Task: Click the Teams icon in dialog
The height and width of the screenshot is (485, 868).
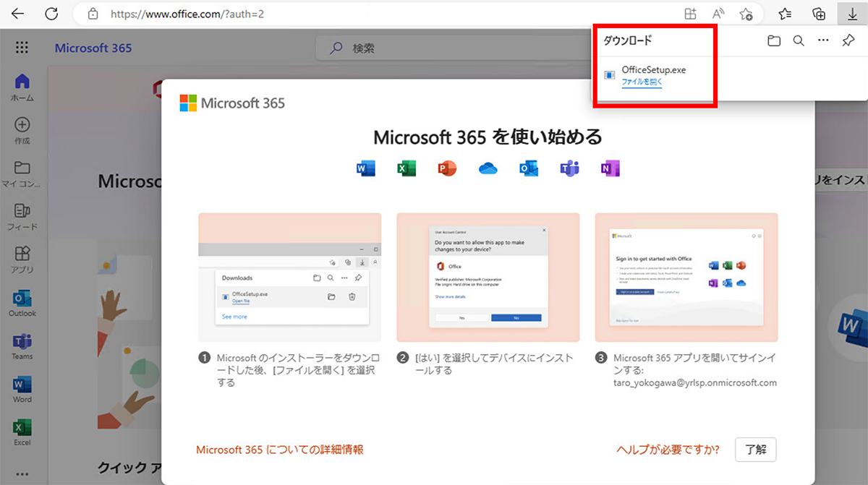Action: tap(569, 168)
